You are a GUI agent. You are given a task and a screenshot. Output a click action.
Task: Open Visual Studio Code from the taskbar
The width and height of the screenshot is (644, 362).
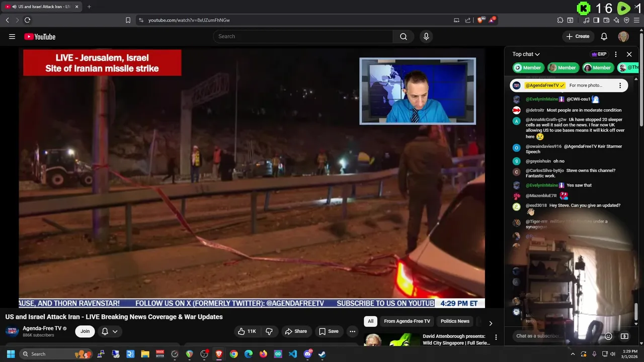pos(293,354)
